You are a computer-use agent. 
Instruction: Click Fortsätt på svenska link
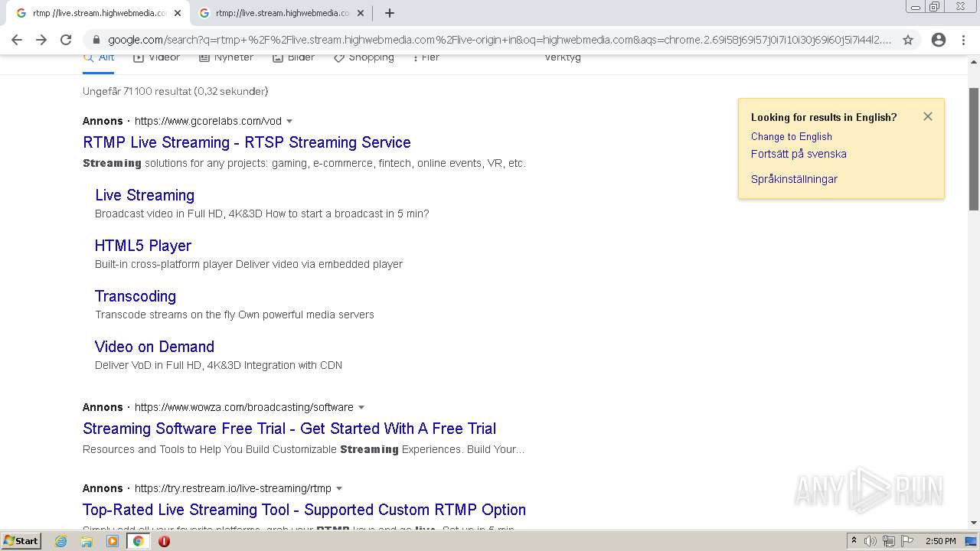pos(799,154)
